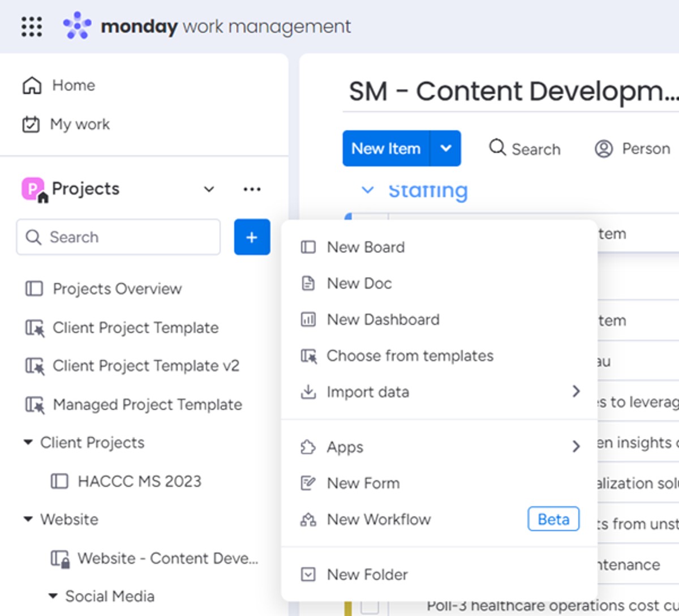Collapse the Social Media subfolder
The height and width of the screenshot is (616, 679).
pyautogui.click(x=53, y=596)
